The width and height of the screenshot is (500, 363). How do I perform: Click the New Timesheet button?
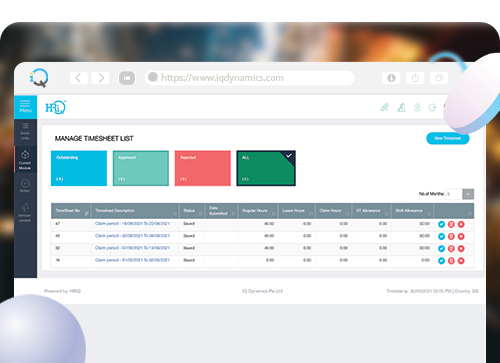448,138
